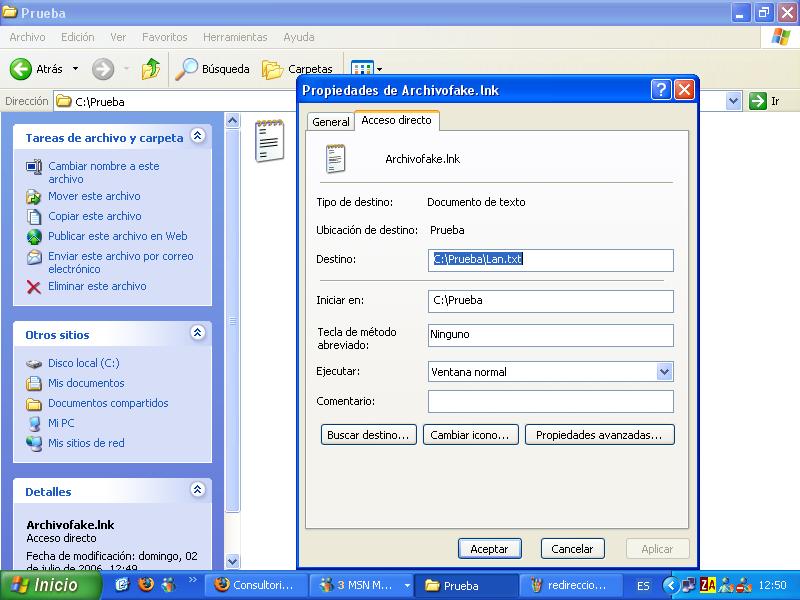Collapse the Otros sitios panel

tap(197, 333)
